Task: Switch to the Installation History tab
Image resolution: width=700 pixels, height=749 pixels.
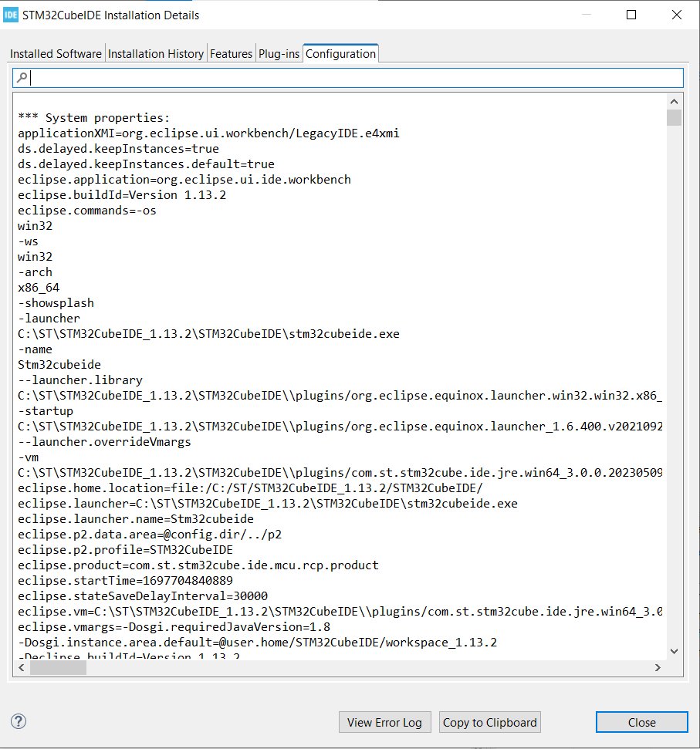Action: tap(156, 54)
